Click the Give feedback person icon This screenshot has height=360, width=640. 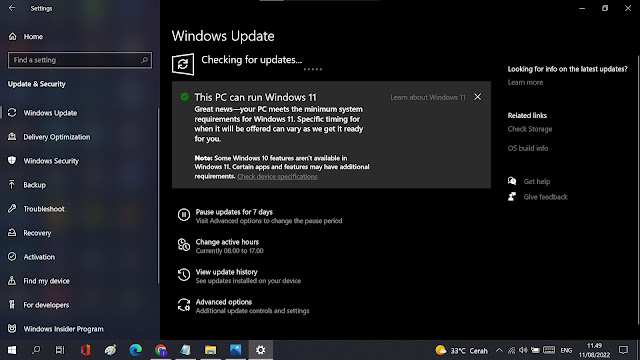coord(512,197)
